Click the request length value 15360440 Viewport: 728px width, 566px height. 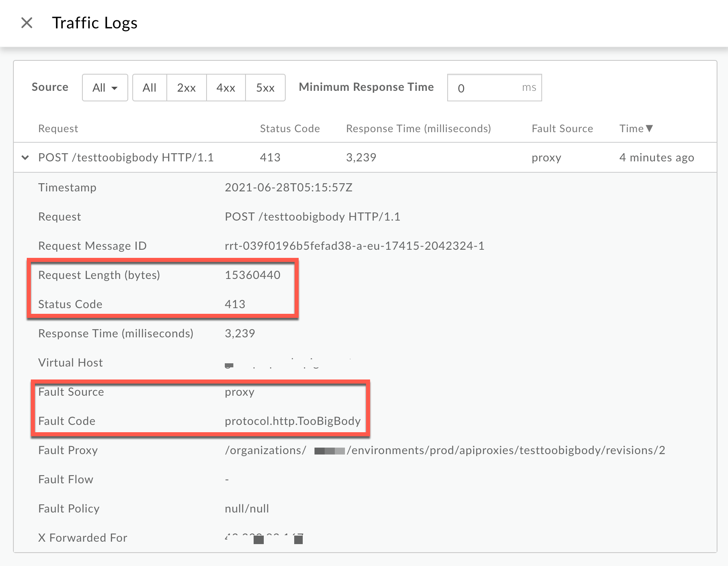pos(252,275)
